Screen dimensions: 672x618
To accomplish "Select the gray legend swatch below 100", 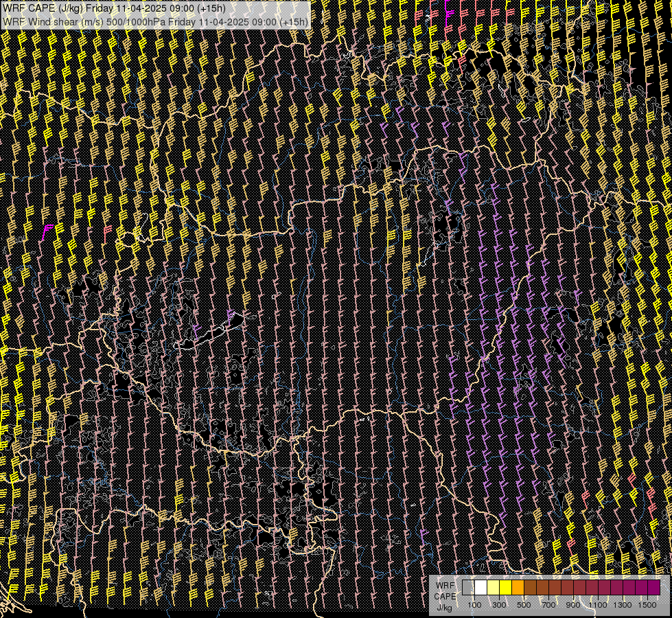I will pyautogui.click(x=468, y=587).
